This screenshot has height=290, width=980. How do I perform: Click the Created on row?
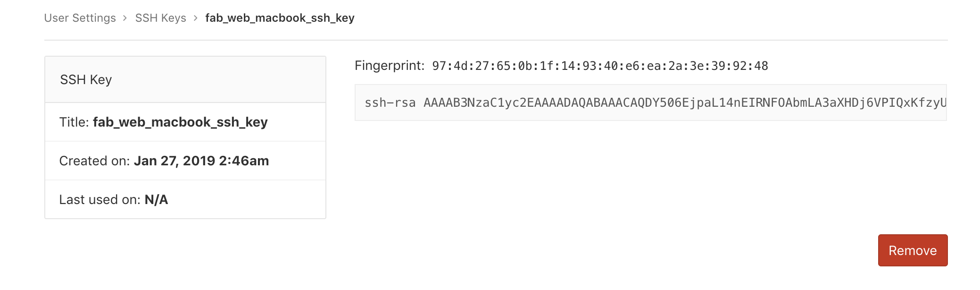(185, 161)
